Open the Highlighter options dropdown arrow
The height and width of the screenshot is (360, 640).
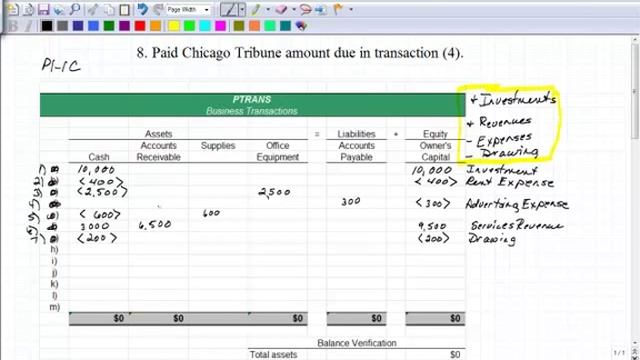(268, 9)
